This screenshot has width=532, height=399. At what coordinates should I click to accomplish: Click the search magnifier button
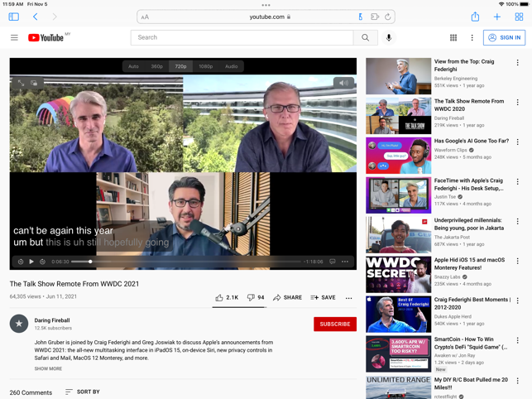pyautogui.click(x=365, y=37)
